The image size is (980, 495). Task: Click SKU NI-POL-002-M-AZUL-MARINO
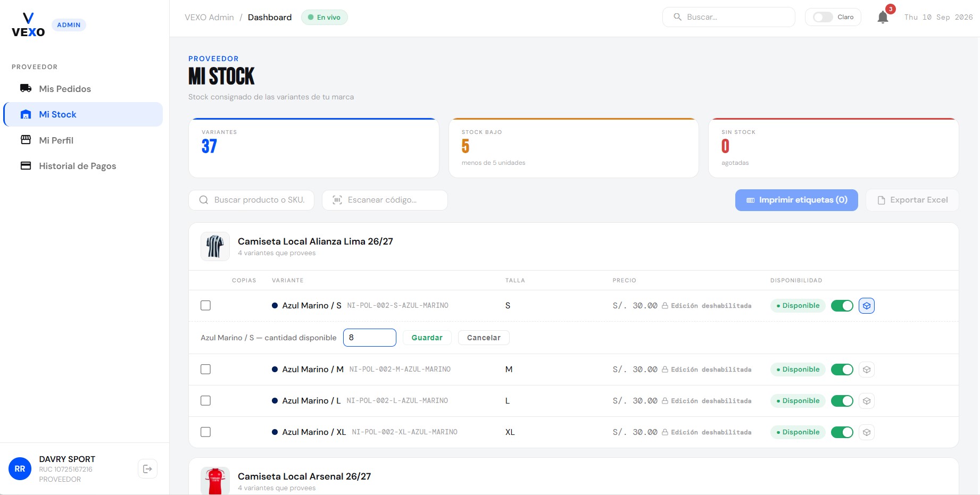tap(400, 370)
